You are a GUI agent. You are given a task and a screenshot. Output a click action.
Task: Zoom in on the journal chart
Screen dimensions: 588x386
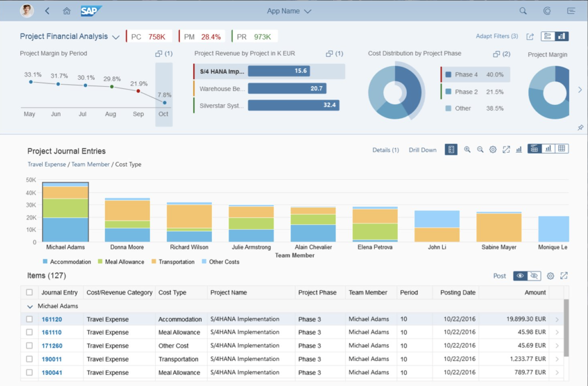[x=467, y=149]
